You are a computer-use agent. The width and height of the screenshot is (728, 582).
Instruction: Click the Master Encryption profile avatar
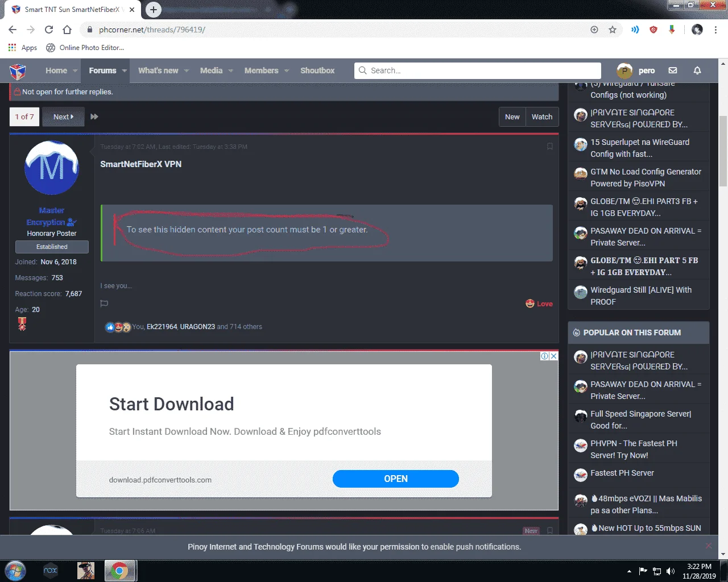(52, 168)
